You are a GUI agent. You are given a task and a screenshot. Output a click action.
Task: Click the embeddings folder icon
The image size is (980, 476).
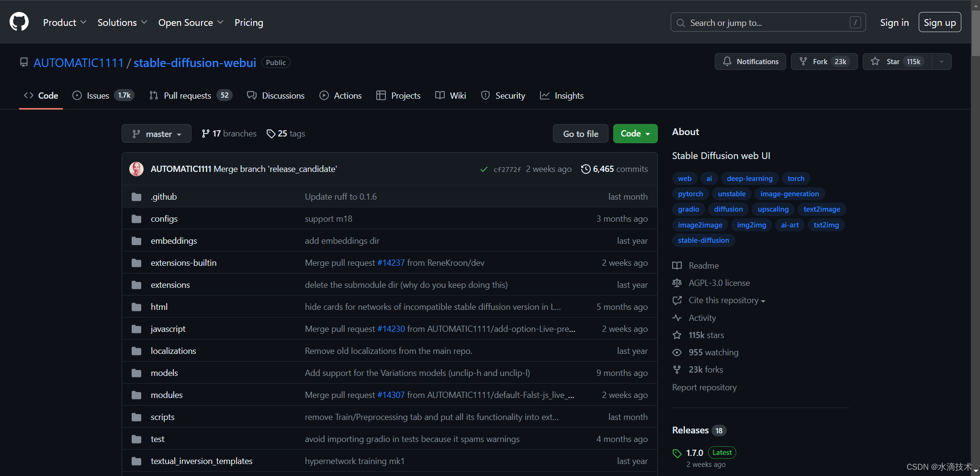click(136, 241)
